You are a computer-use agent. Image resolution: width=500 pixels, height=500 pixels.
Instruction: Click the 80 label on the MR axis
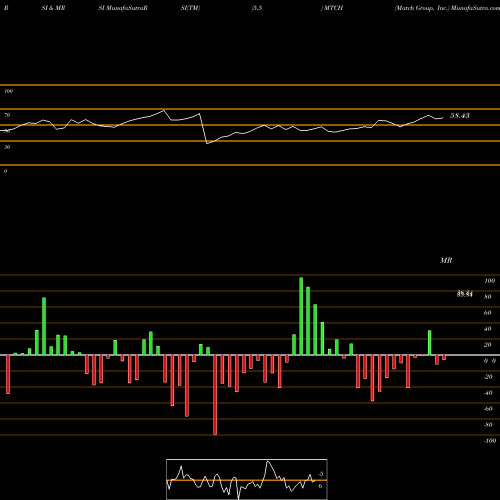point(488,297)
